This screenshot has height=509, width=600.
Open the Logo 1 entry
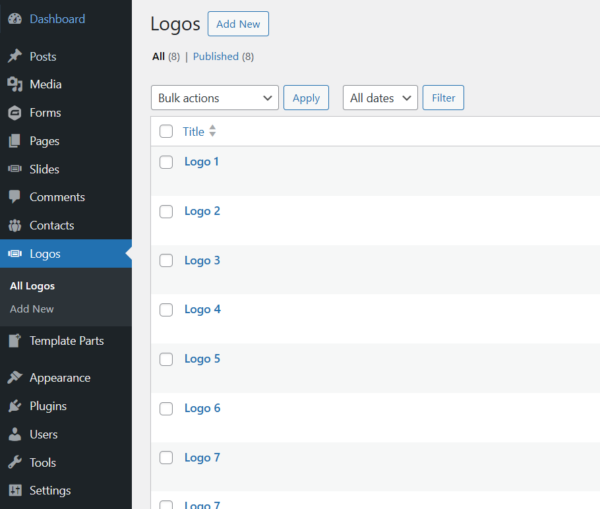click(201, 162)
